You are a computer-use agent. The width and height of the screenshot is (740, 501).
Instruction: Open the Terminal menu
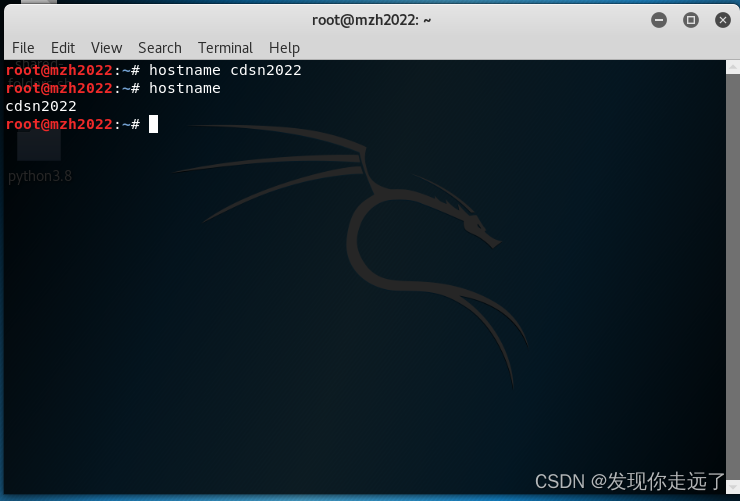point(225,48)
